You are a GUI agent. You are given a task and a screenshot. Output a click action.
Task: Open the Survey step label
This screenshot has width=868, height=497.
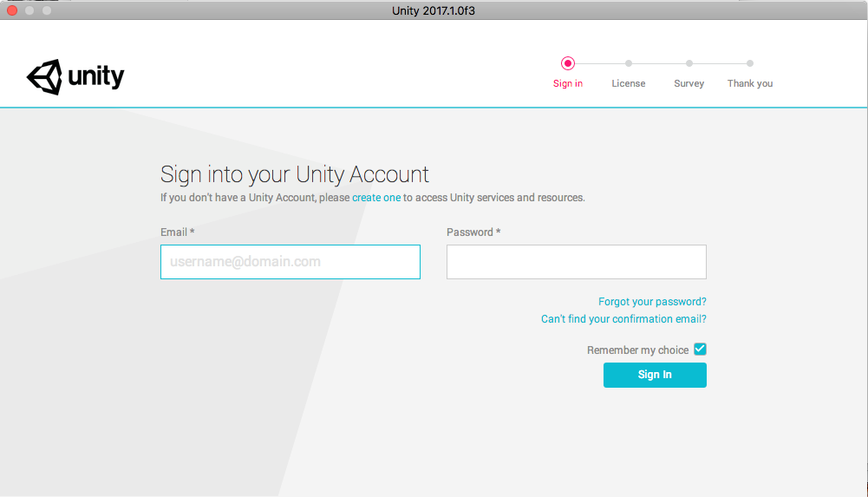tap(689, 83)
